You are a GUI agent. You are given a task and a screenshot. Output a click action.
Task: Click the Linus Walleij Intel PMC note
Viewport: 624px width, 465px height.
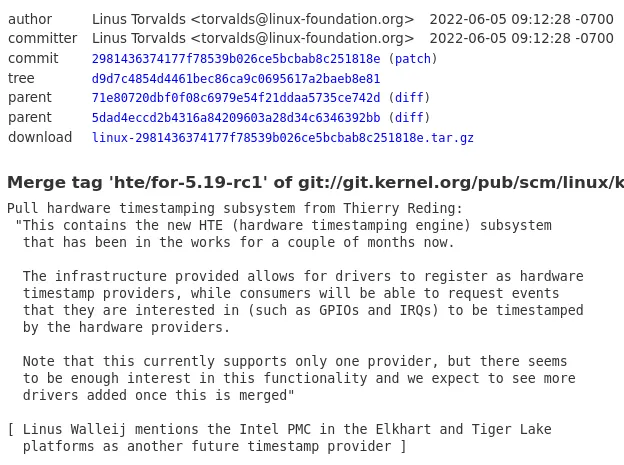pos(279,438)
